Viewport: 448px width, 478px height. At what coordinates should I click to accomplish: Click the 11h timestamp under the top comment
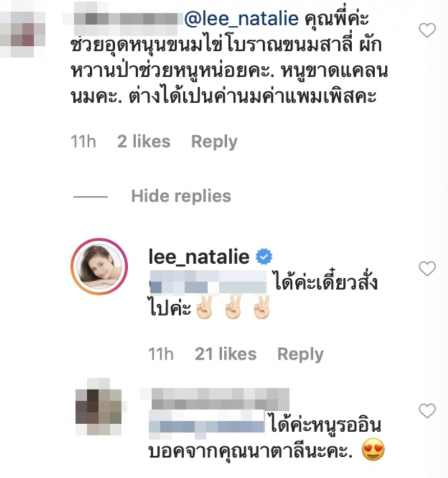point(83,142)
